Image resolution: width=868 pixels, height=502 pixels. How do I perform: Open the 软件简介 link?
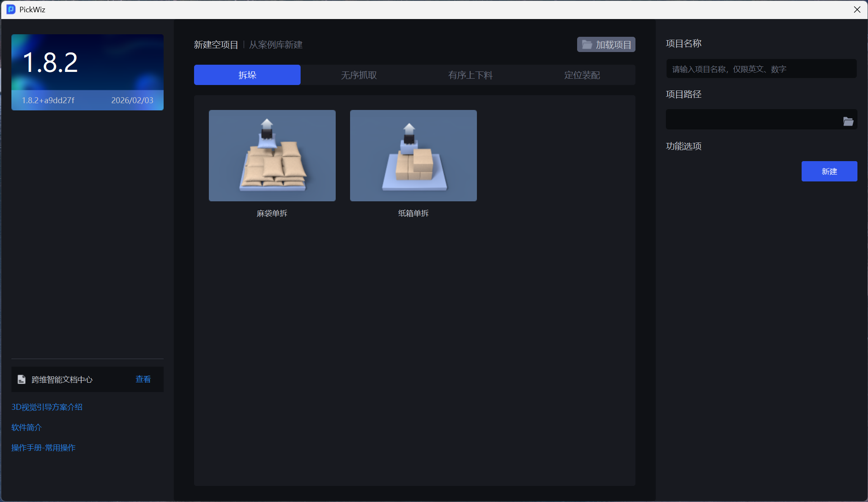pos(27,427)
